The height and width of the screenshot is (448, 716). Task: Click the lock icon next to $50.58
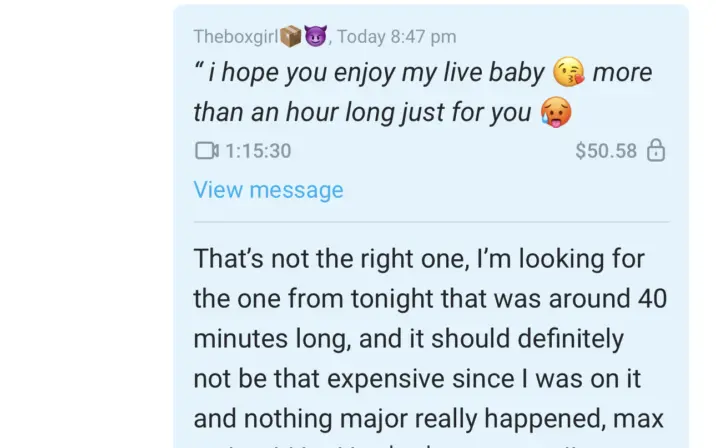click(x=656, y=151)
